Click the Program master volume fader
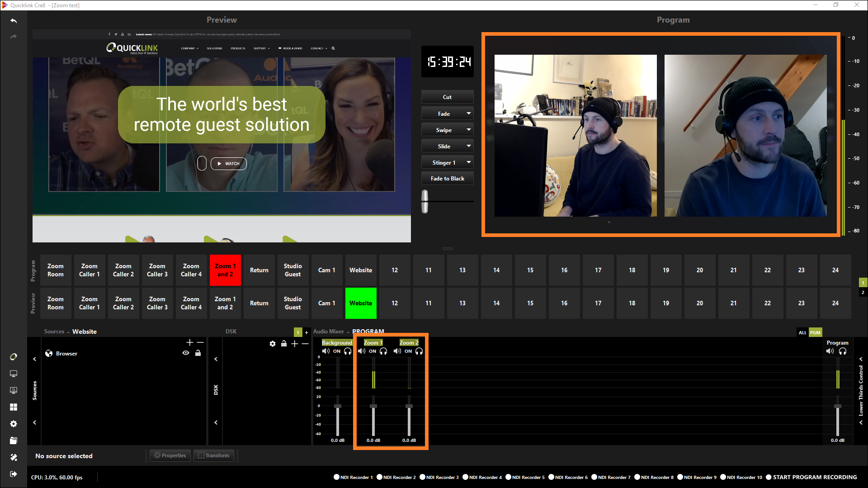This screenshot has height=488, width=868. point(837,406)
